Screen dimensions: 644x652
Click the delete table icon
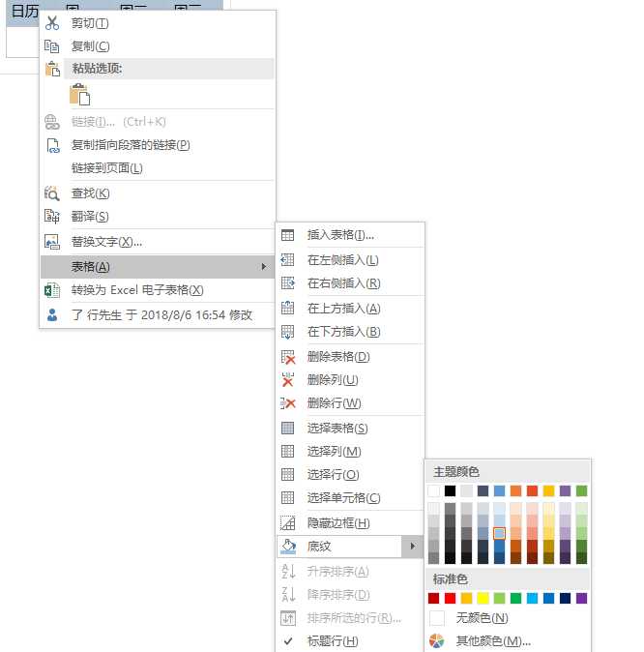[288, 357]
